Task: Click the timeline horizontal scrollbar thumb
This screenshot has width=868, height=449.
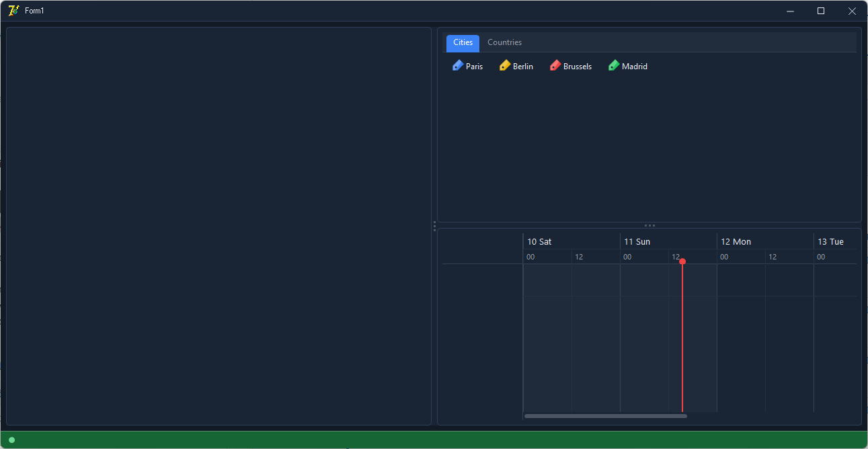Action: [606, 416]
